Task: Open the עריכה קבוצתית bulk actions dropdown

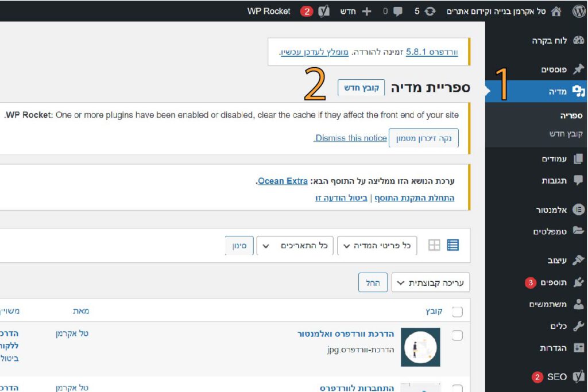Action: (431, 282)
